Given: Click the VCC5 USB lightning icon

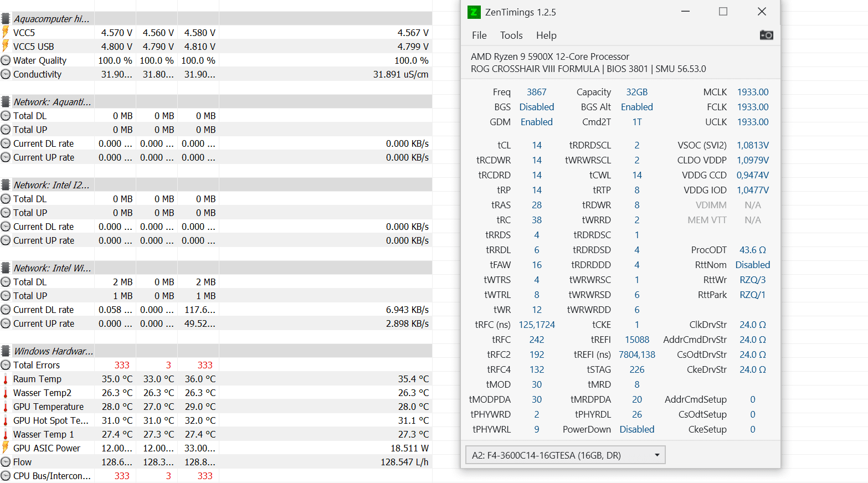Looking at the screenshot, I should [x=6, y=46].
